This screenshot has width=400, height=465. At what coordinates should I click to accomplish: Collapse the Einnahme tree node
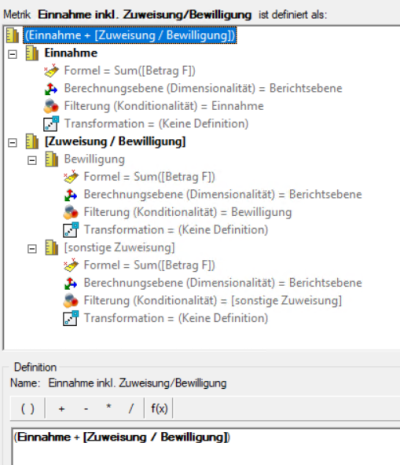click(12, 54)
